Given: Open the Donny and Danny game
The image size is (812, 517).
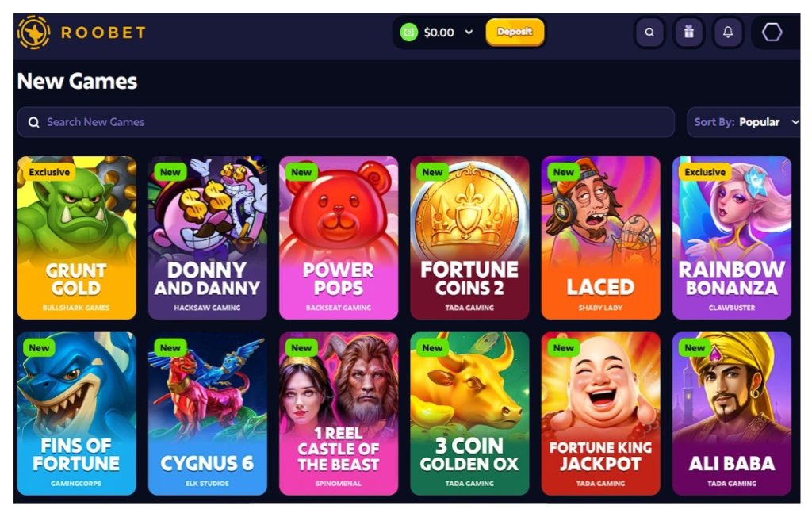Looking at the screenshot, I should click(x=208, y=238).
